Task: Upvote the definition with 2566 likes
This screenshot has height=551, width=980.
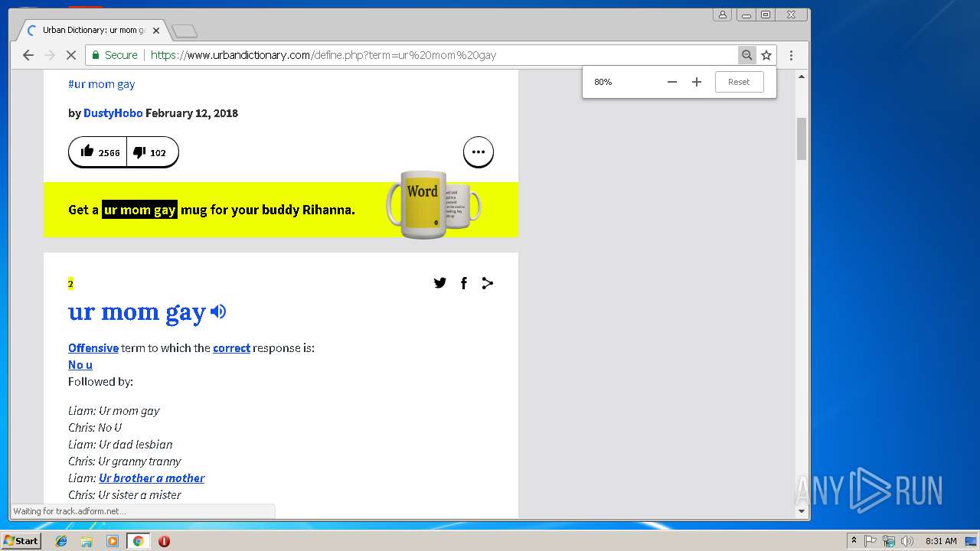Action: [99, 152]
